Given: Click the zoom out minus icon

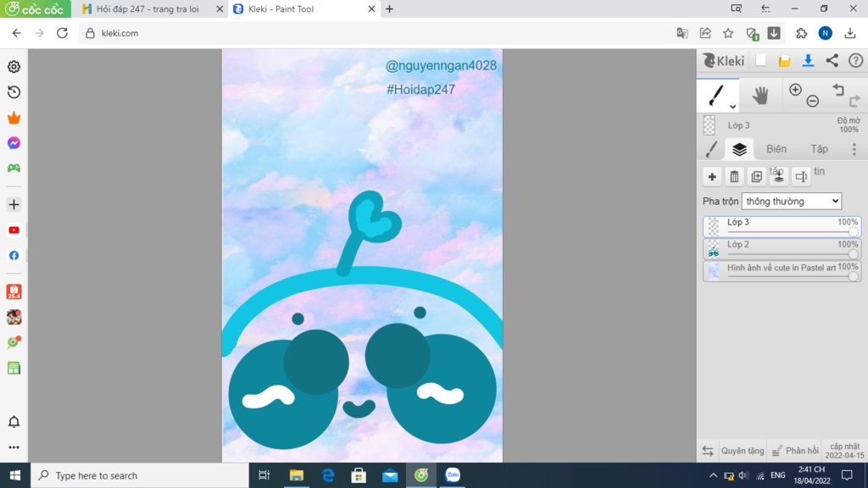Looking at the screenshot, I should pos(813,101).
